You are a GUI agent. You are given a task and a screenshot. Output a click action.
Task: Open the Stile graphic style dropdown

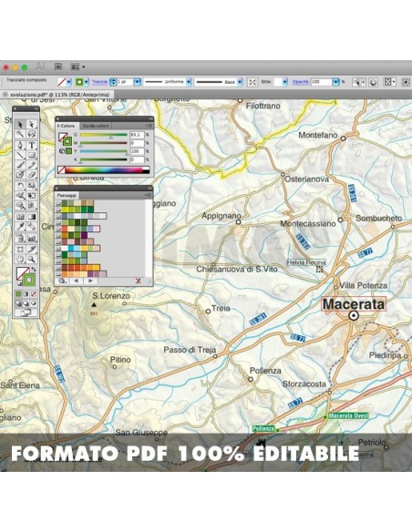click(x=284, y=82)
